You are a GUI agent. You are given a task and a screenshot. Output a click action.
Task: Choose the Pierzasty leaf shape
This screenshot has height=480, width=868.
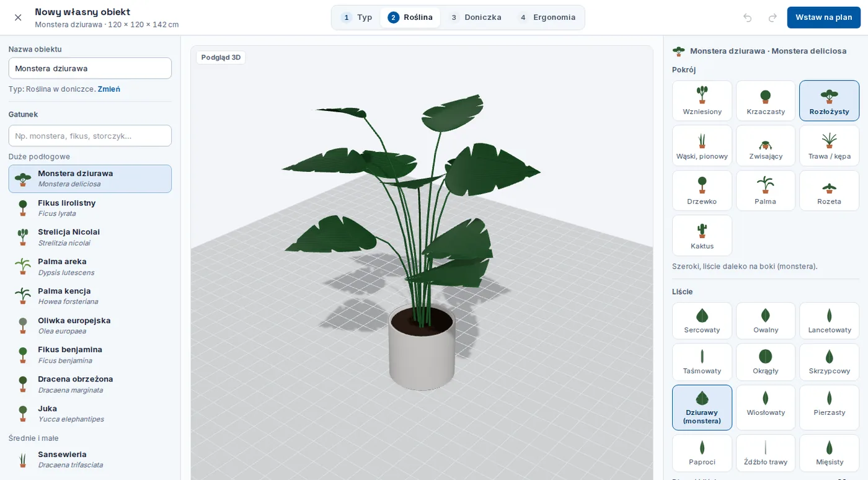pyautogui.click(x=830, y=407)
